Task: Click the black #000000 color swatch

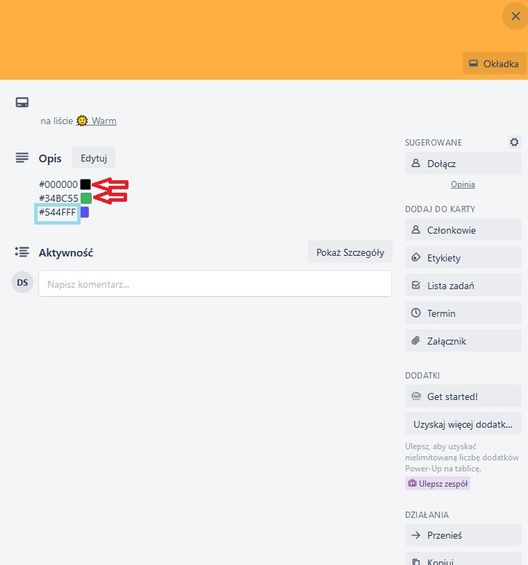Action: point(85,184)
